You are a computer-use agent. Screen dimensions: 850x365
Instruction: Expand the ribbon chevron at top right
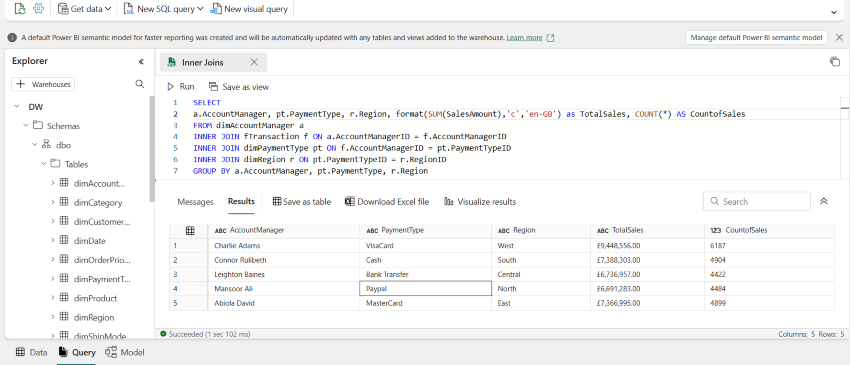(834, 12)
